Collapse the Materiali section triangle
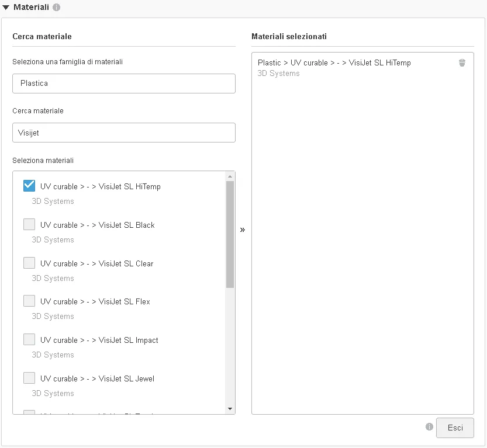 (6, 8)
